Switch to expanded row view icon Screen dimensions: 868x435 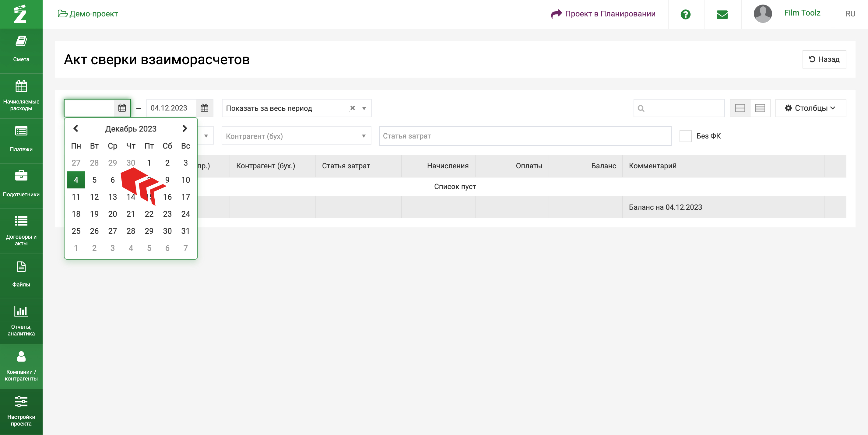tap(740, 108)
